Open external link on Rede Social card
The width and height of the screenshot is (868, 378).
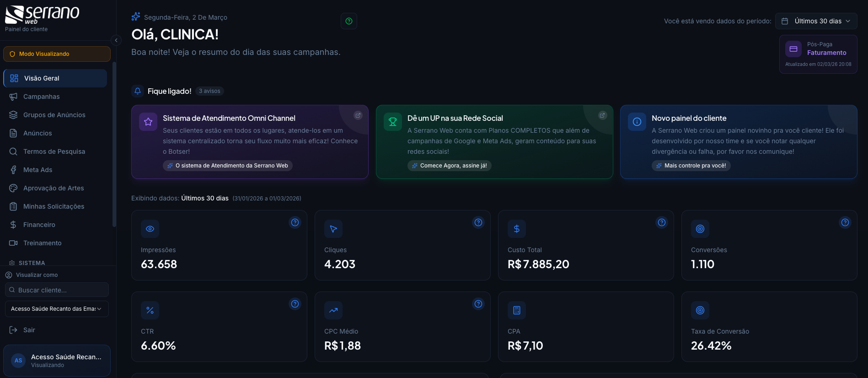[602, 115]
